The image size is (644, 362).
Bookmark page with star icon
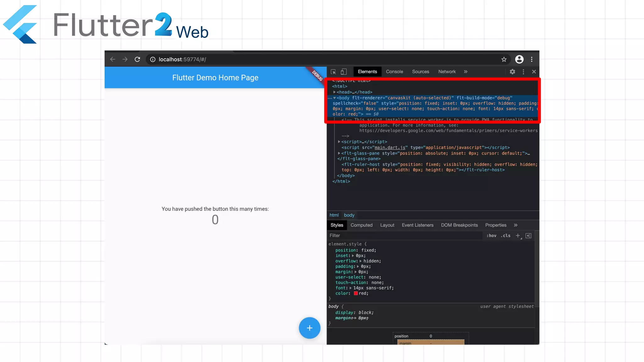[504, 59]
